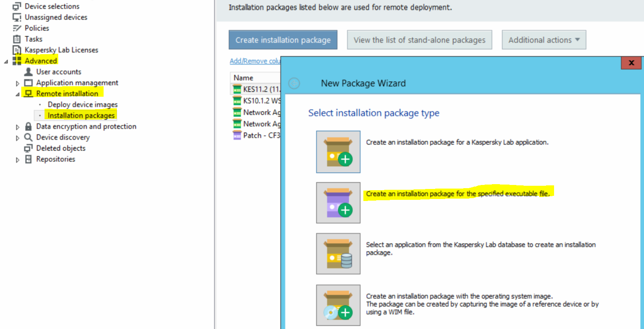644x329 pixels.
Task: Choose Kaspersky Lab application package icon
Action: point(338,152)
